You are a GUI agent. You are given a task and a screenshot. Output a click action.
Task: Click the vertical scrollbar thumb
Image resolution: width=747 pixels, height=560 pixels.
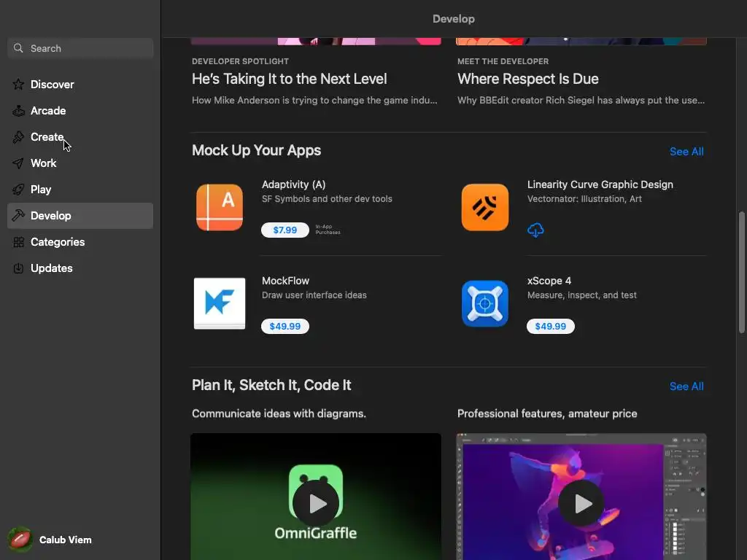(741, 273)
